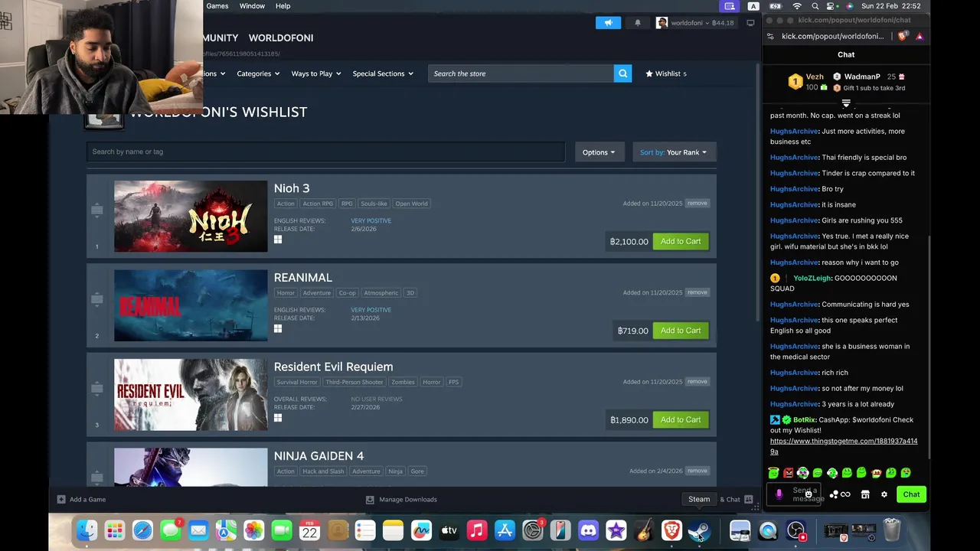Open Friends & Chat in Steam
The image size is (980, 551).
[737, 499]
